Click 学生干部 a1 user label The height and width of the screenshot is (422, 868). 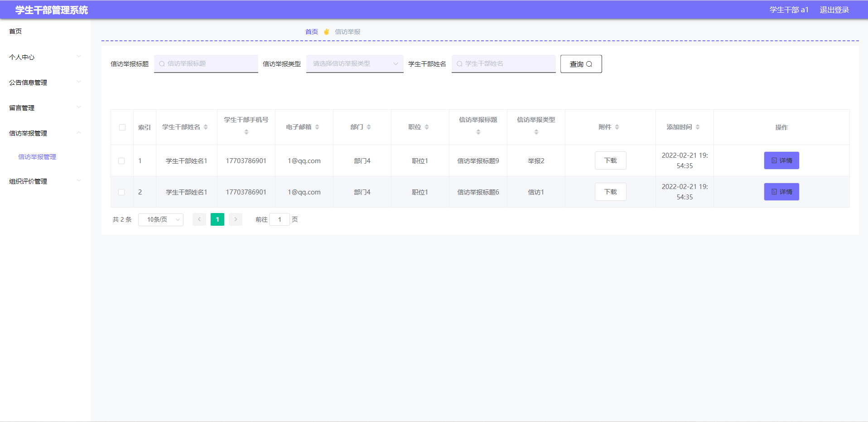tap(789, 10)
